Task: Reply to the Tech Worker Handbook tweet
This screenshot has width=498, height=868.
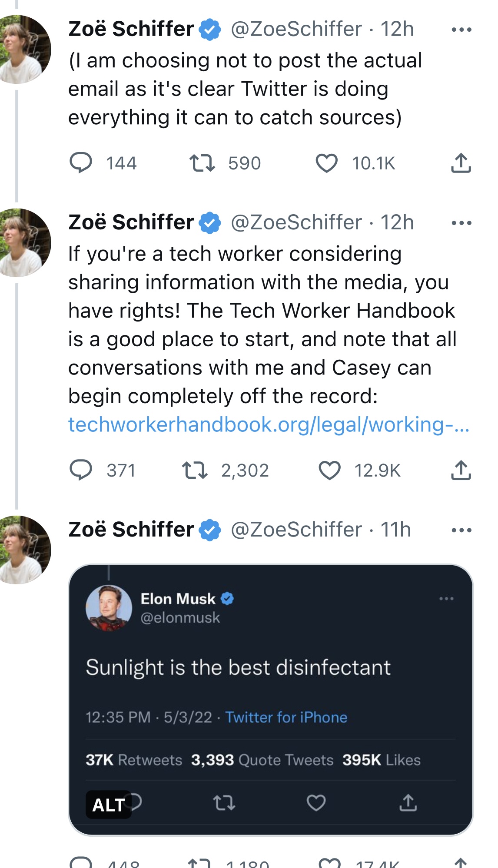Action: click(81, 470)
